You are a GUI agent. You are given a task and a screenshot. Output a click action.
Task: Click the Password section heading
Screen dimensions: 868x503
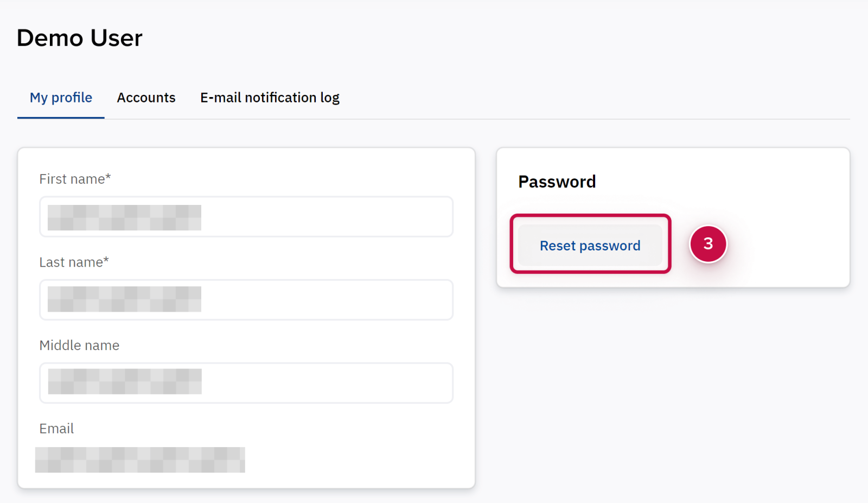click(x=557, y=182)
